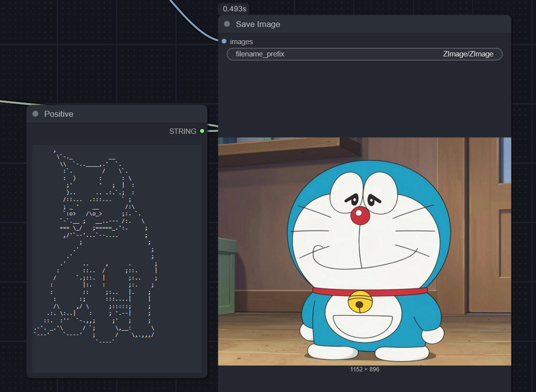The height and width of the screenshot is (392, 536).
Task: Collapse the Save Image node via its dot
Action: [x=227, y=24]
